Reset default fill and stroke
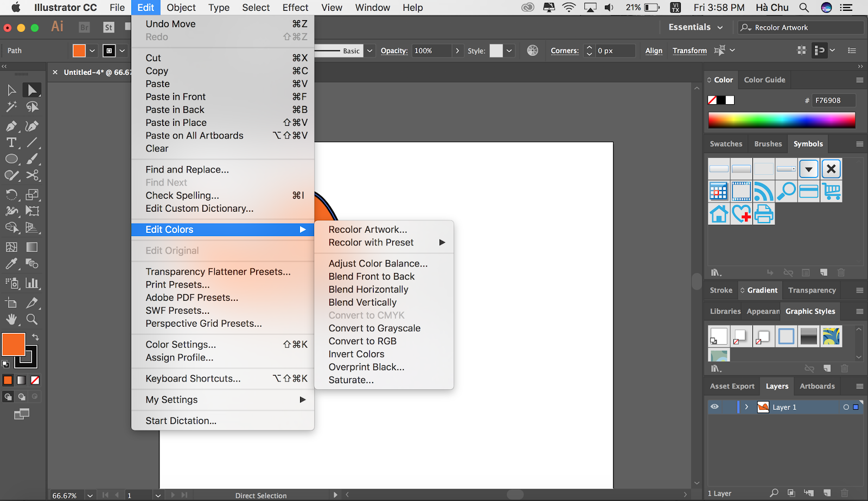Screen dimensions: 868x501 click(x=5, y=364)
